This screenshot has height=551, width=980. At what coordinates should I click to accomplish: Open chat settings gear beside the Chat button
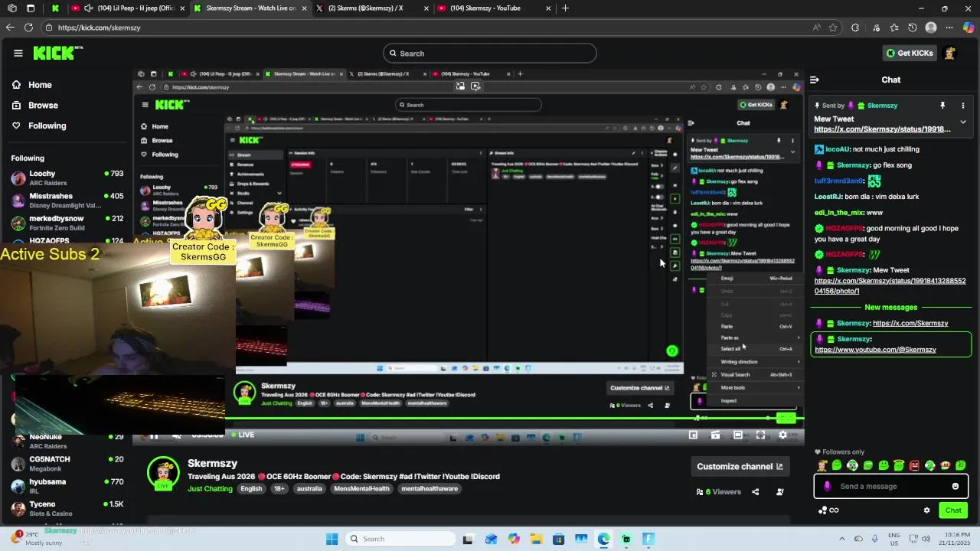pos(926,510)
